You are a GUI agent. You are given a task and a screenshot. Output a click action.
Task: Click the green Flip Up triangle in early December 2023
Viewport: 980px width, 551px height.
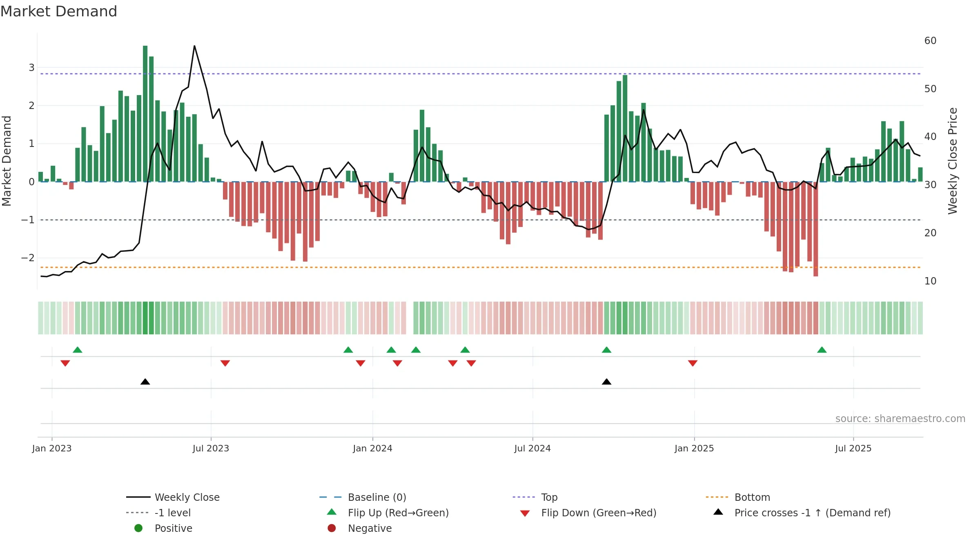pos(348,350)
